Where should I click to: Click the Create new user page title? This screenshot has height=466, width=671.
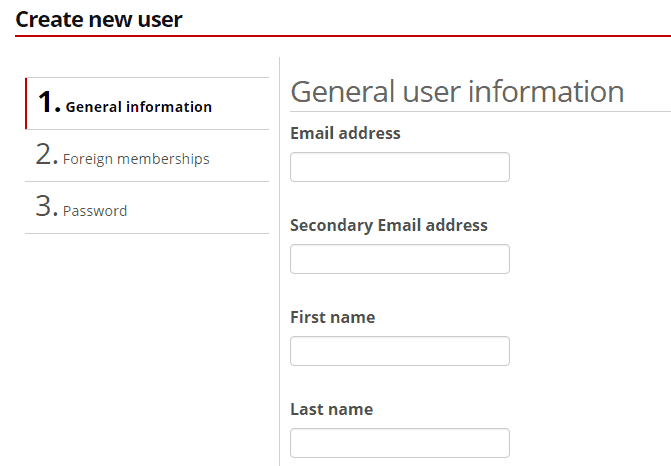tap(99, 19)
